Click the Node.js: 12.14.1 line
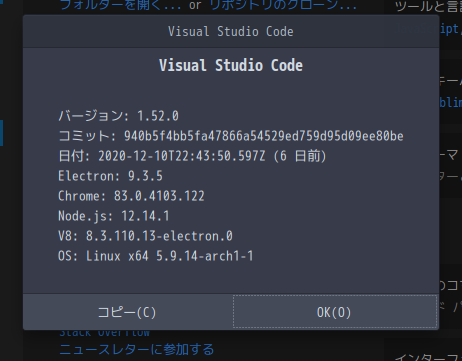The width and height of the screenshot is (462, 361). tap(114, 216)
